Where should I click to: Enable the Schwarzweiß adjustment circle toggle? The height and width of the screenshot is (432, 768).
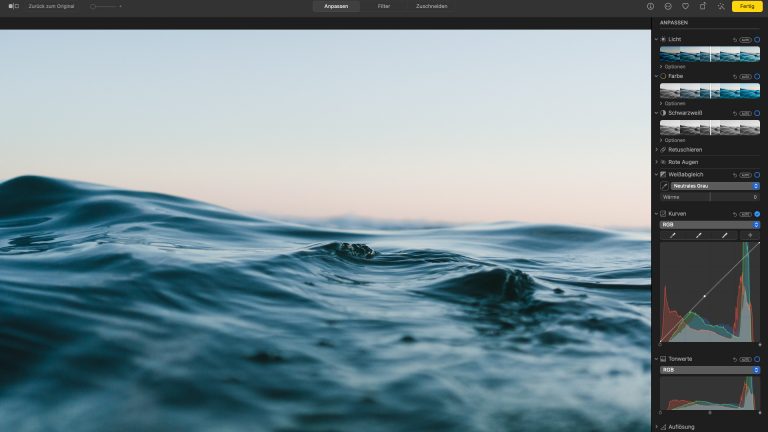click(757, 113)
